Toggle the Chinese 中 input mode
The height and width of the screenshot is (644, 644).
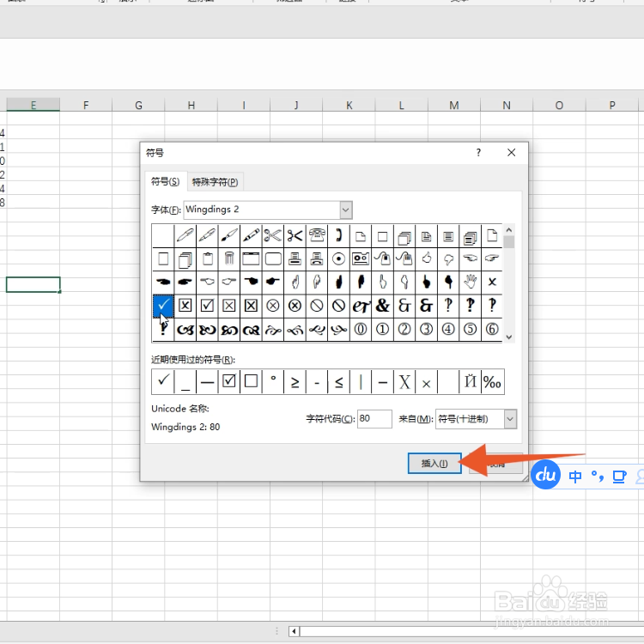coord(575,477)
